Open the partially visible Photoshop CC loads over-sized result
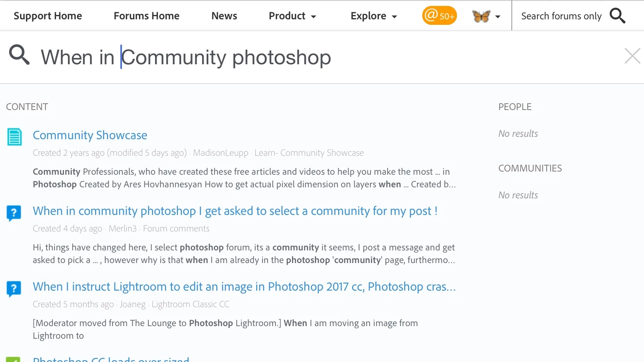 pyautogui.click(x=111, y=359)
